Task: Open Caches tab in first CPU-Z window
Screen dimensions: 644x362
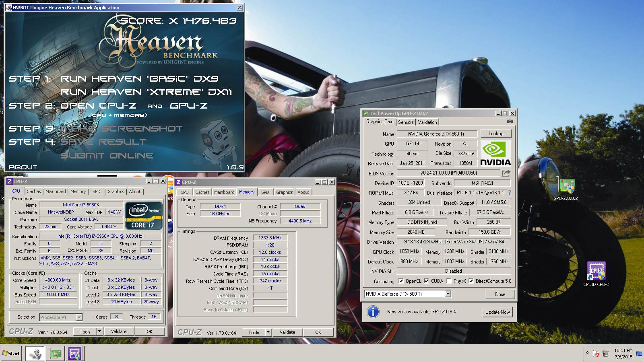Action: (x=34, y=191)
